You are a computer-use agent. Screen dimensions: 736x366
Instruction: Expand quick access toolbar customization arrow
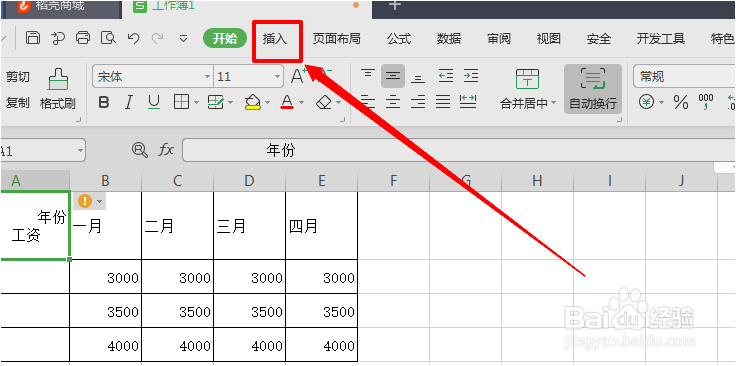(184, 39)
